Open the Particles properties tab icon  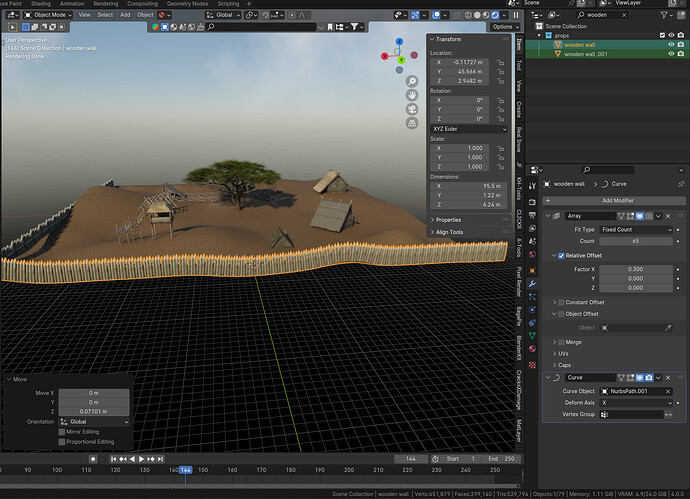click(532, 297)
